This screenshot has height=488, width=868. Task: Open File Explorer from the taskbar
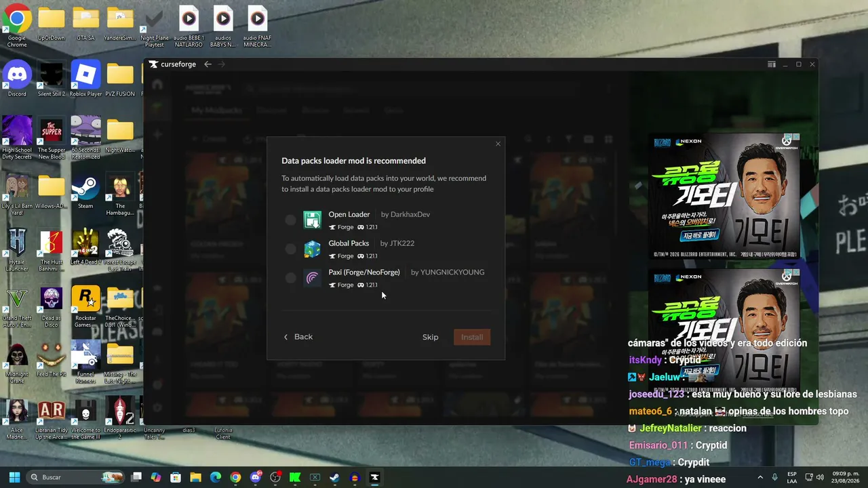[195, 477]
